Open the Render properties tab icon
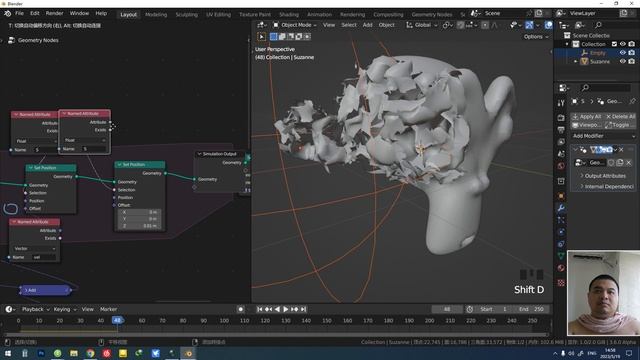 click(x=561, y=118)
